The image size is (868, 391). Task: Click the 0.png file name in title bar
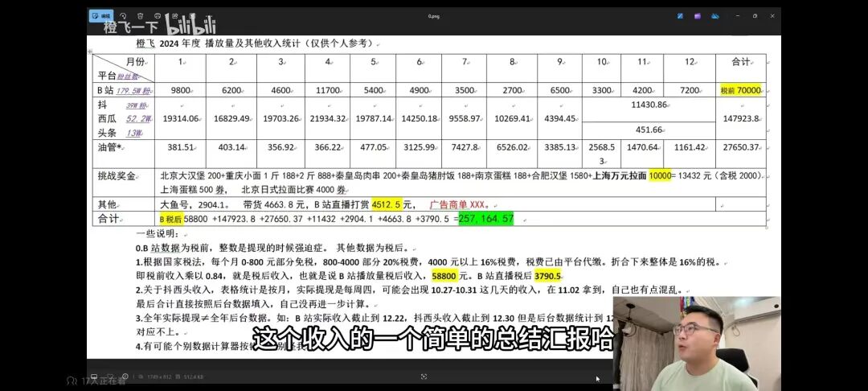[433, 16]
